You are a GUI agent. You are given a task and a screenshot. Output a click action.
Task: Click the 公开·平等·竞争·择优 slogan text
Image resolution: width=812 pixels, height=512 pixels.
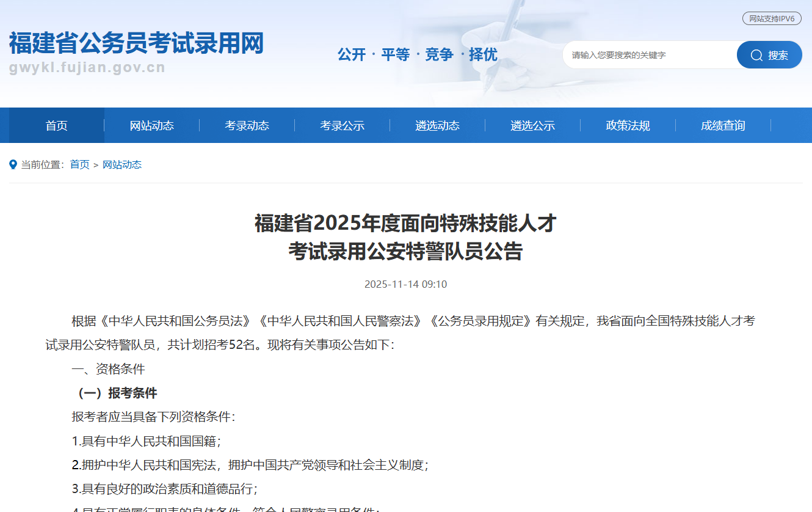pos(418,55)
